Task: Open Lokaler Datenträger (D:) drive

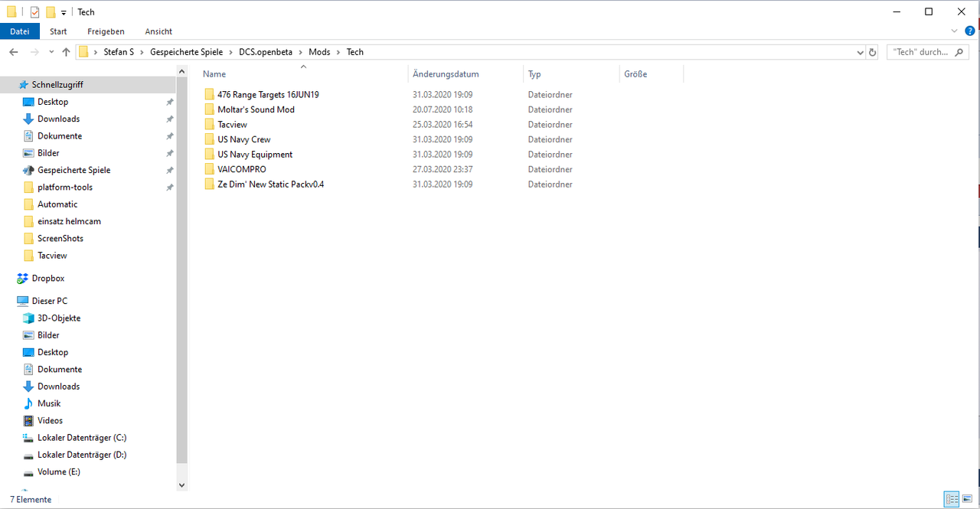Action: [82, 455]
